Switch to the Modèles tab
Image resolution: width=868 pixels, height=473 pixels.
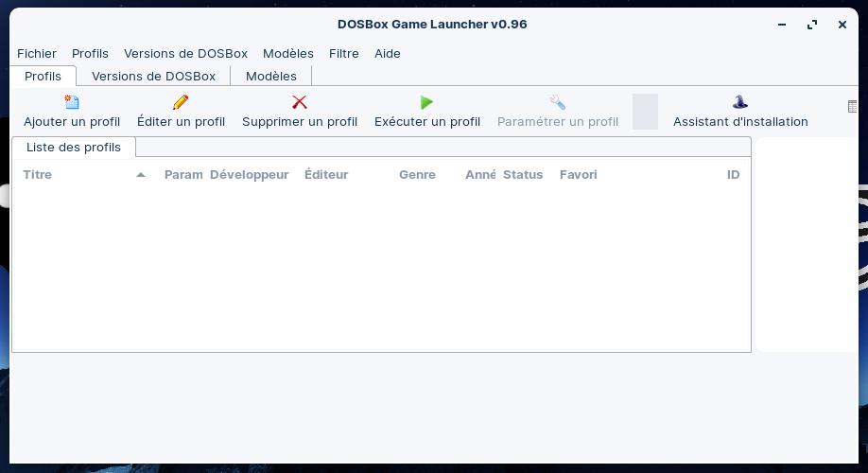coord(270,77)
